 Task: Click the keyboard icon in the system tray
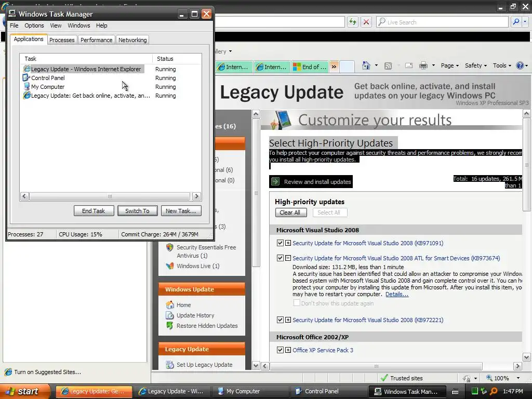[x=455, y=392]
